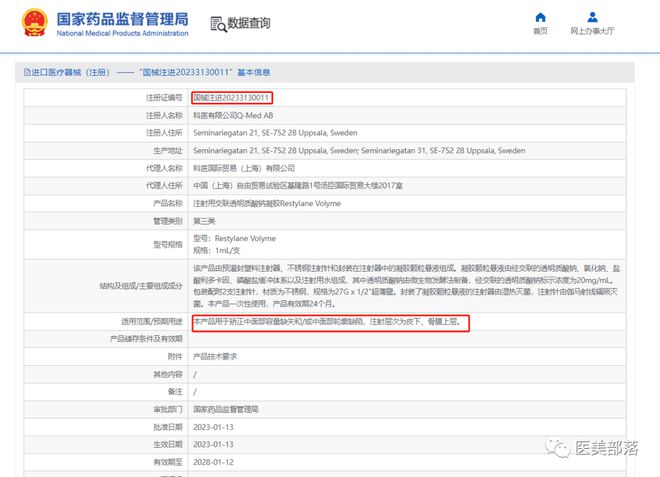The width and height of the screenshot is (660, 477).
Task: Click the 管理类别 label cell
Action: (x=106, y=221)
